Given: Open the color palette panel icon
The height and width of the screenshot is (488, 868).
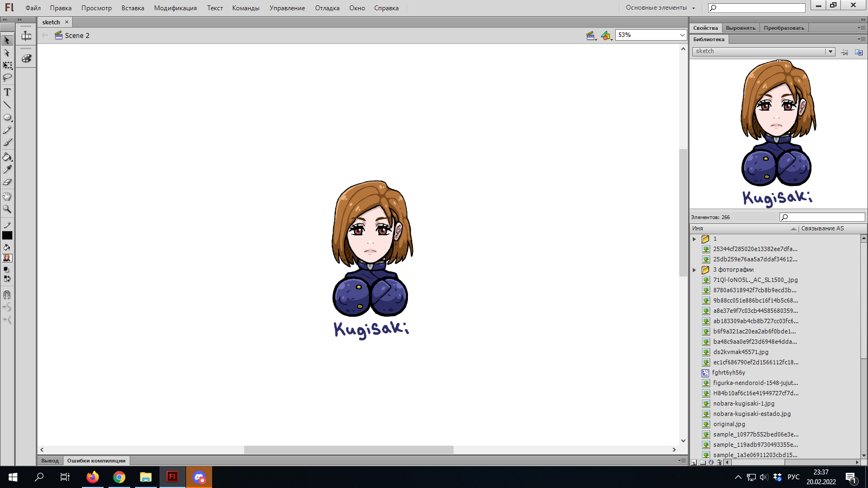Looking at the screenshot, I should (26, 58).
